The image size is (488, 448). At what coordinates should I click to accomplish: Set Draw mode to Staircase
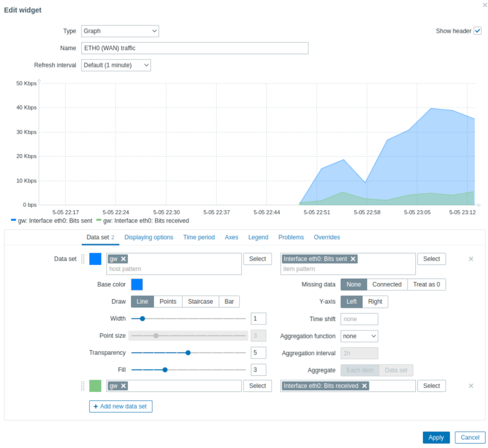pyautogui.click(x=201, y=302)
